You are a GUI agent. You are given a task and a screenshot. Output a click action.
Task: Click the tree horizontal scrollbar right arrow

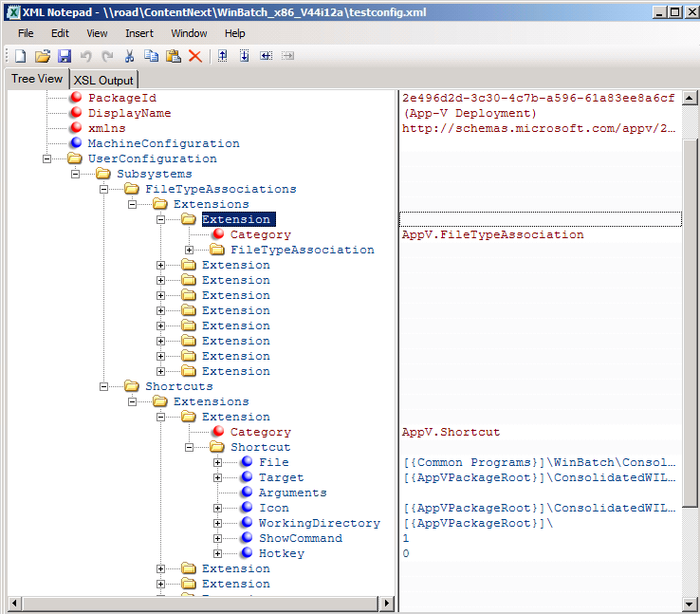[x=387, y=604]
